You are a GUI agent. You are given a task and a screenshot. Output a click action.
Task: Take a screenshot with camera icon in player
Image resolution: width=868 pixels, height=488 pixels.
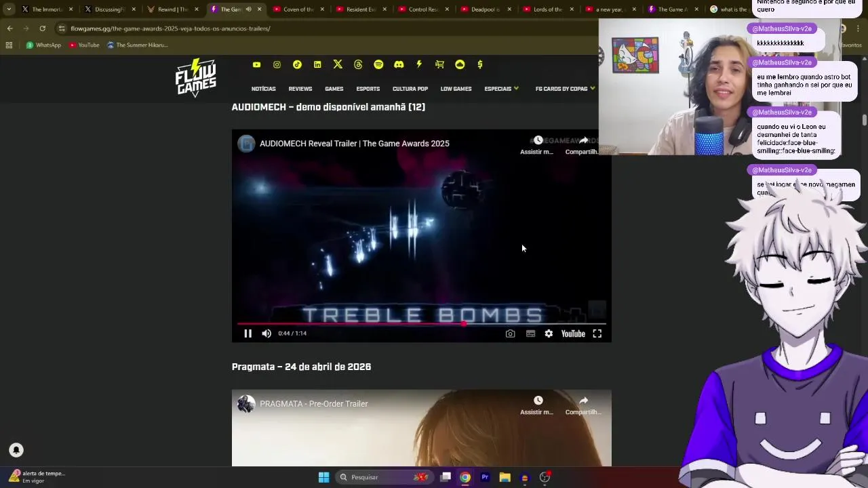pyautogui.click(x=510, y=333)
